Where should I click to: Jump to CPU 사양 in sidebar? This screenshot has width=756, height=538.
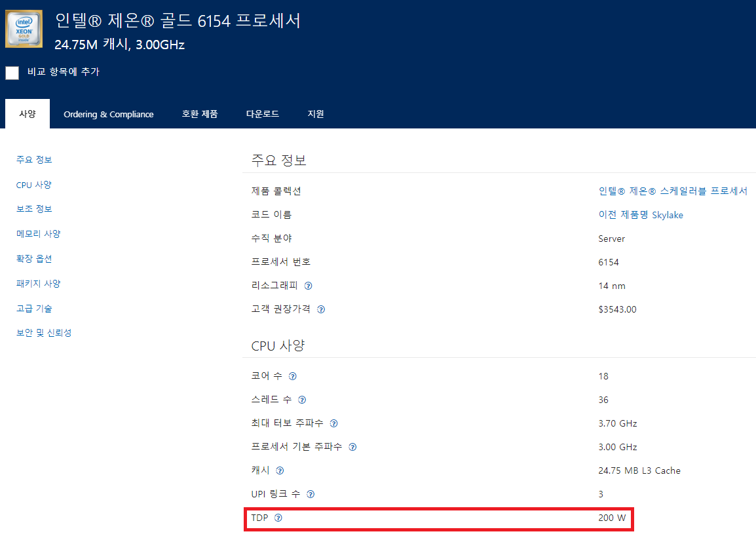tap(34, 185)
